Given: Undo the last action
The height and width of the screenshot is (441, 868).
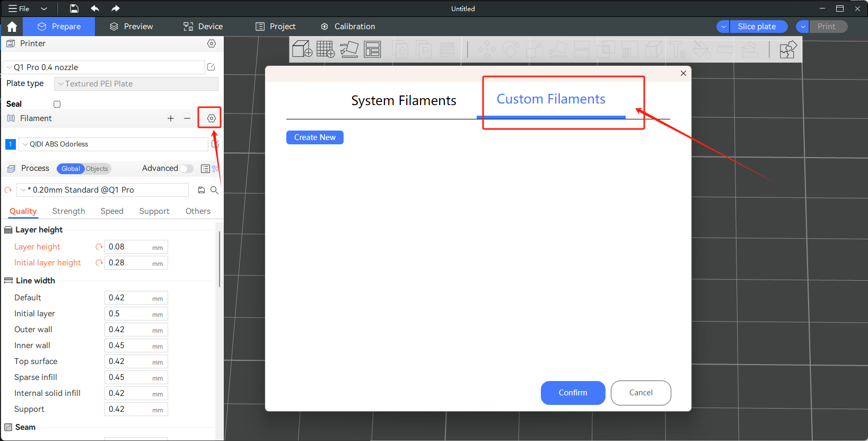Looking at the screenshot, I should [x=95, y=8].
